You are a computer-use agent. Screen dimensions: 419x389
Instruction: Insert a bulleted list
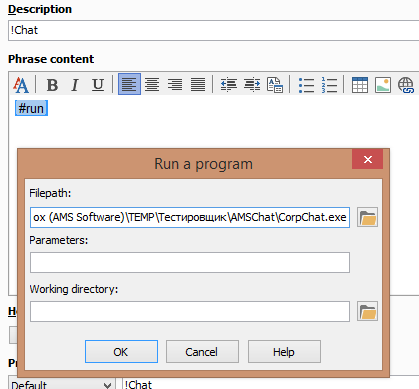tap(306, 85)
